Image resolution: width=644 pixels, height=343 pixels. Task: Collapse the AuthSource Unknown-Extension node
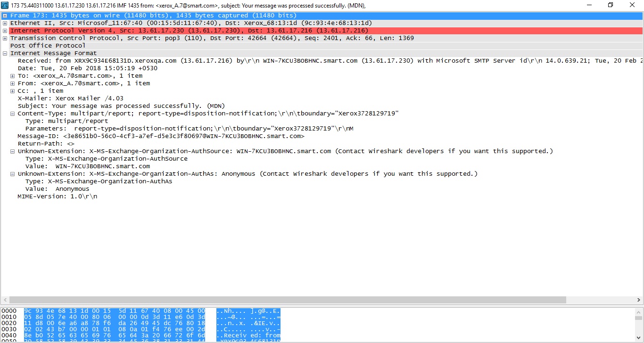point(12,151)
